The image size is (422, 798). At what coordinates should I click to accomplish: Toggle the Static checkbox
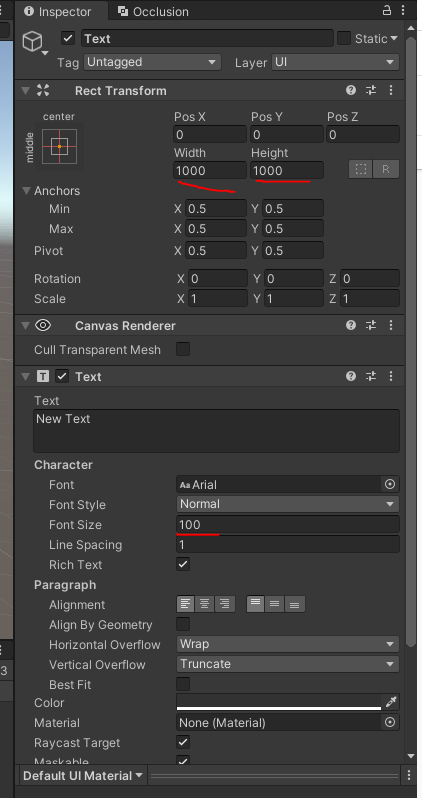click(344, 38)
